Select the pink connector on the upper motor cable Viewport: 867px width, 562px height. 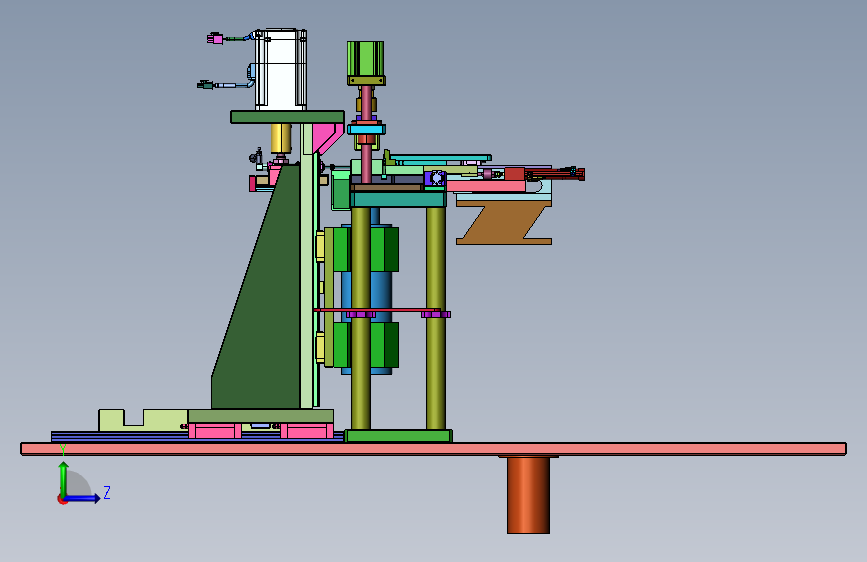(x=215, y=38)
